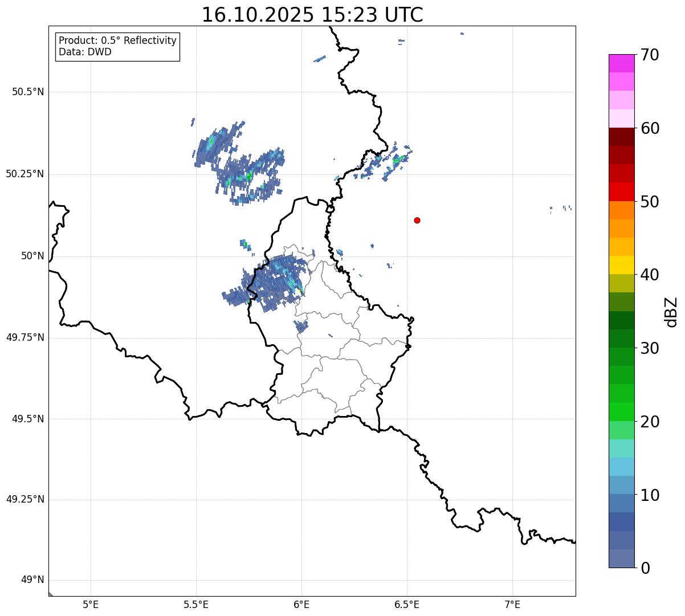Click the 20 colorbar tick label

[x=650, y=422]
